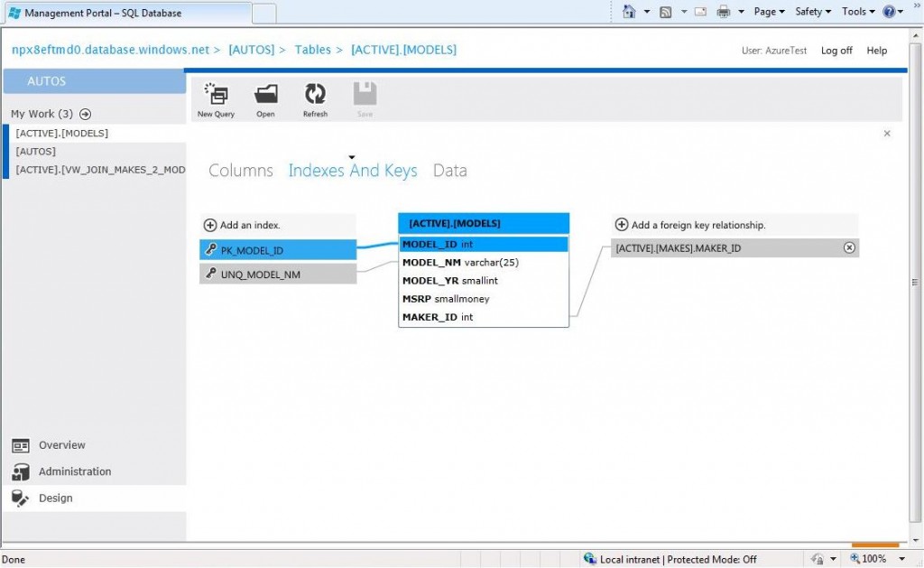Open the Overview section icon

click(x=22, y=444)
